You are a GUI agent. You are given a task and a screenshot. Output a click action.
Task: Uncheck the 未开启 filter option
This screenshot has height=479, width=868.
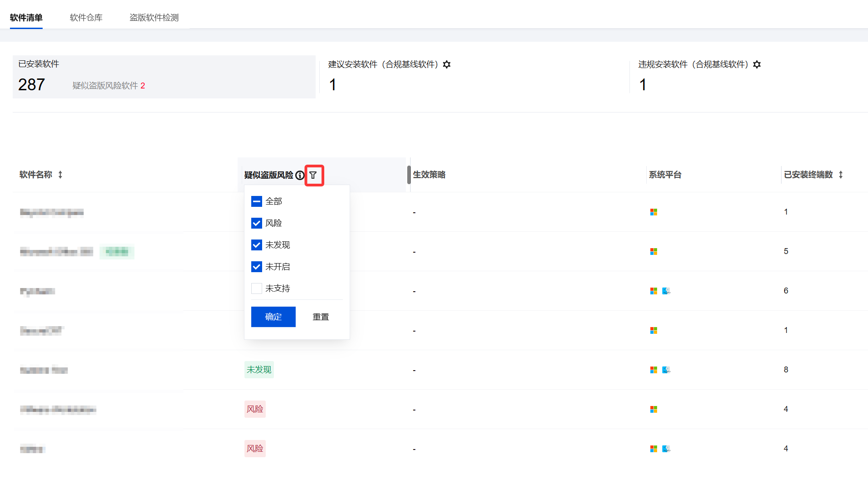click(x=257, y=267)
